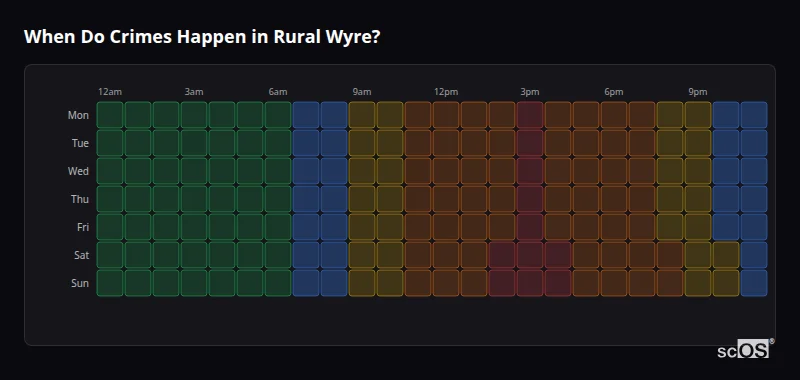Pick the Sunday 6pm orange cell
This screenshot has height=380, width=800.
click(614, 283)
